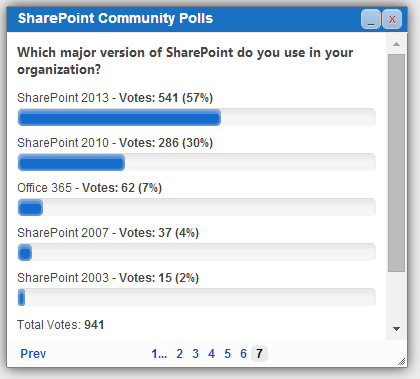The height and width of the screenshot is (379, 420).
Task: Click the resize grip in window corner
Action: 402,361
